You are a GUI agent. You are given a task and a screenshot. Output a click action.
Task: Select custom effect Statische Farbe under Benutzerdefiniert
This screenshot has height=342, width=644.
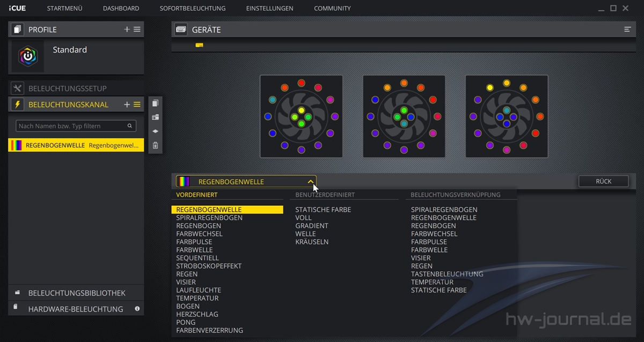tap(323, 210)
